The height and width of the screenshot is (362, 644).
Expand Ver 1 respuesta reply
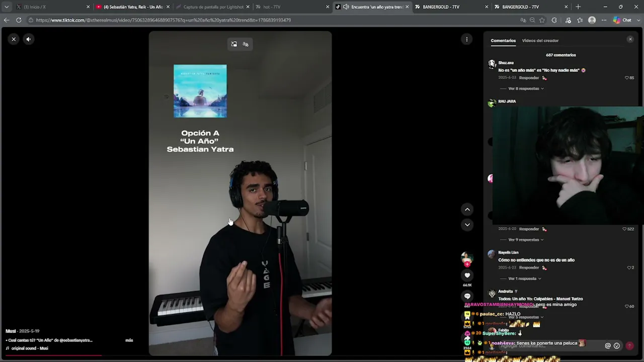(x=525, y=279)
